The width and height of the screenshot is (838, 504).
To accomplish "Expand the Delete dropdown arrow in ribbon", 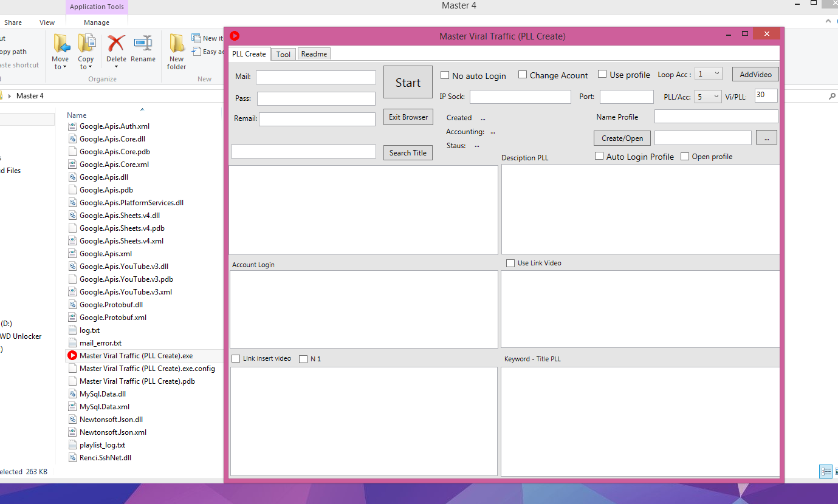I will pos(116,67).
